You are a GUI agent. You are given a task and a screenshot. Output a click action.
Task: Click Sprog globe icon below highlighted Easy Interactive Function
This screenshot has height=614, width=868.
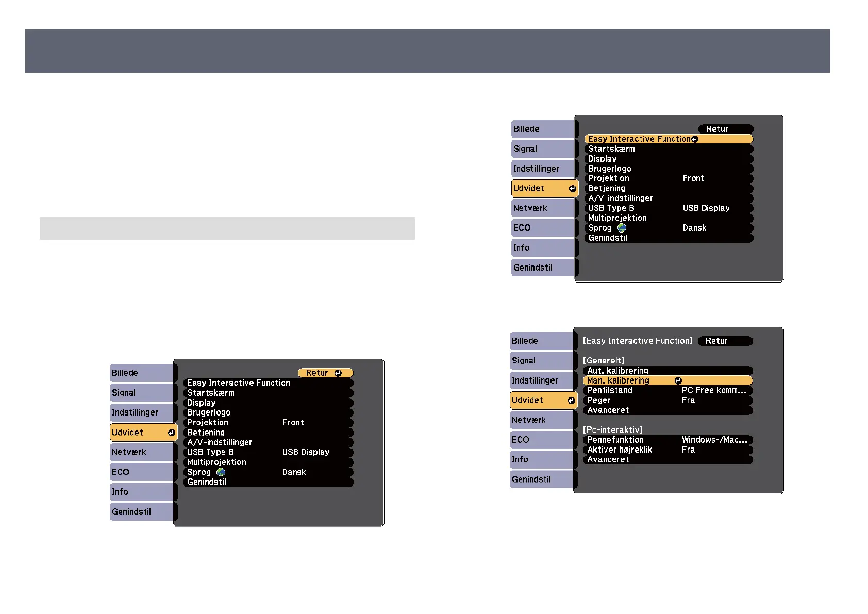[x=622, y=228]
